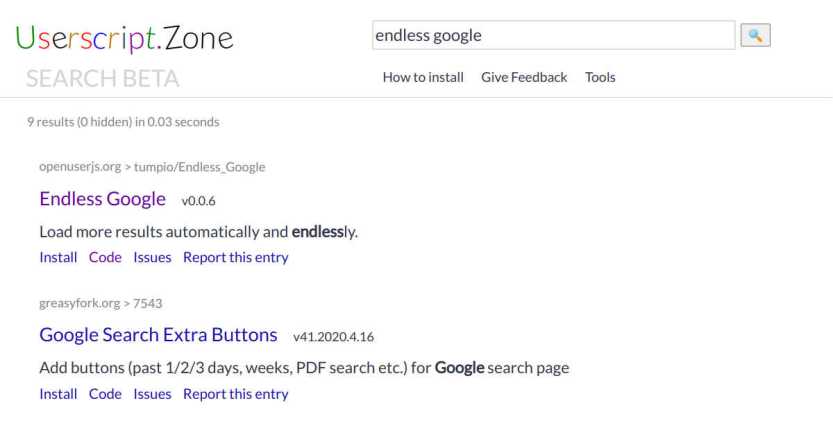Open the How to install page
Image resolution: width=833 pixels, height=437 pixels.
click(x=423, y=77)
